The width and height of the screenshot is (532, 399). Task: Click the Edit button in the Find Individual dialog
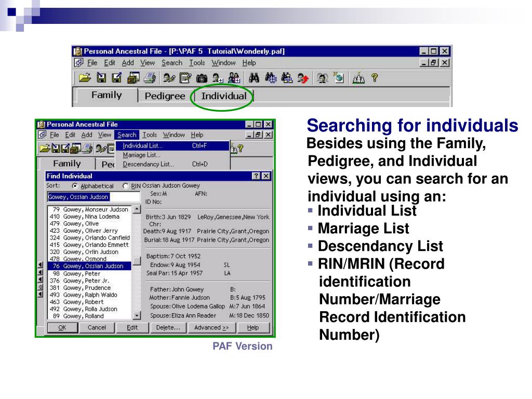(132, 327)
